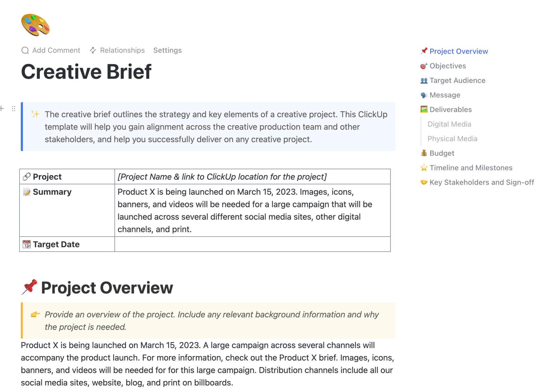Navigate to Digital Media via outline link
Screen dimensions: 551x392
449,124
